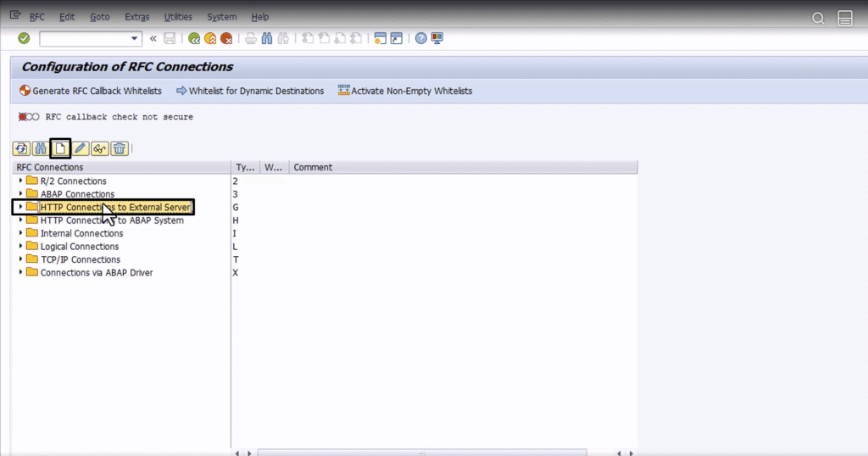The image size is (868, 456).
Task: Click the Customize Local Layout monitor icon
Action: click(437, 38)
